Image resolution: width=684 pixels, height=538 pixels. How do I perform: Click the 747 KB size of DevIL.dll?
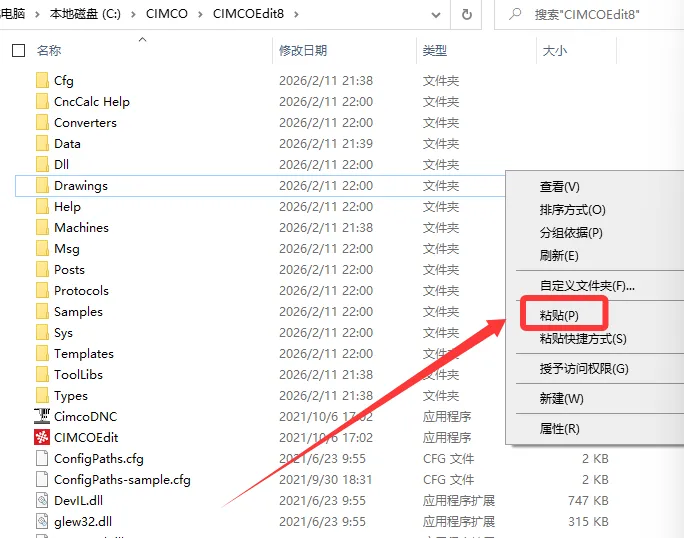(x=588, y=500)
